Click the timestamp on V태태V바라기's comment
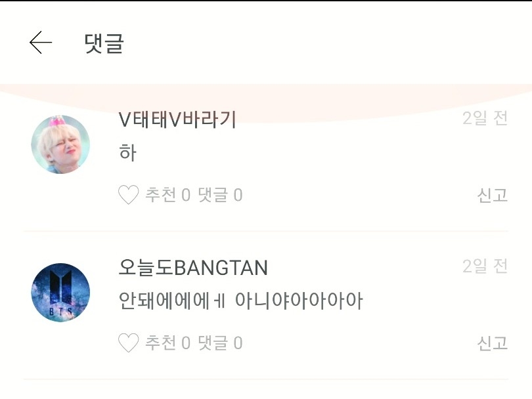The width and height of the screenshot is (532, 399). (x=485, y=119)
